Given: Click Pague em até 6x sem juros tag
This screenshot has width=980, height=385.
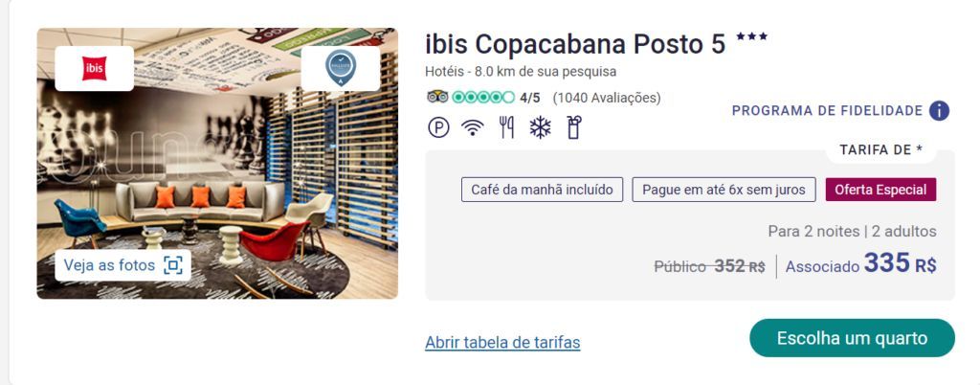Looking at the screenshot, I should pyautogui.click(x=724, y=190).
